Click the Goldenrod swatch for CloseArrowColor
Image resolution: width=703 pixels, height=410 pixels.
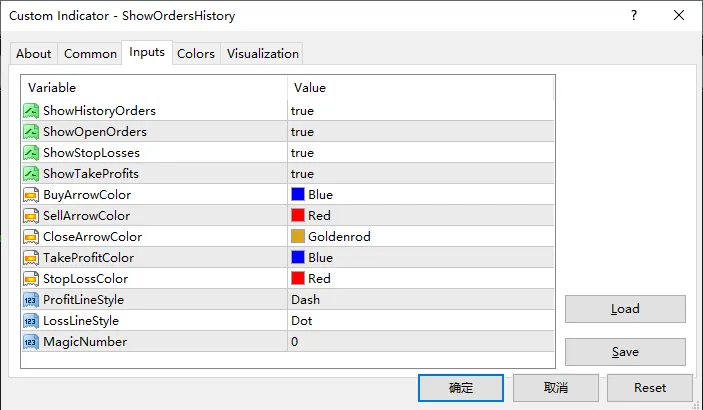point(298,237)
